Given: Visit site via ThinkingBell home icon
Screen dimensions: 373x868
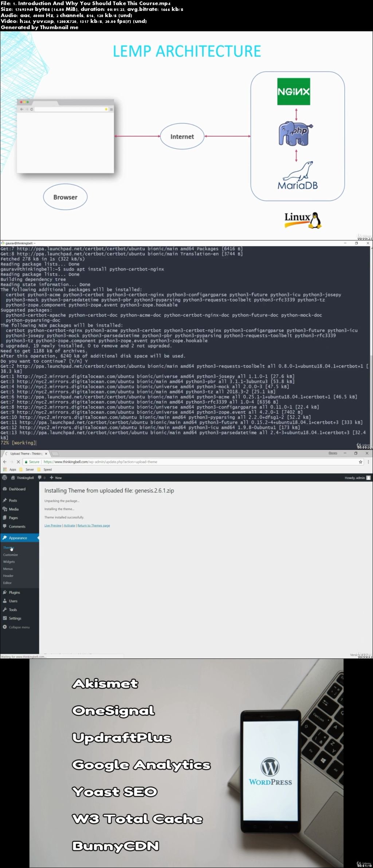Looking at the screenshot, I should 22,478.
